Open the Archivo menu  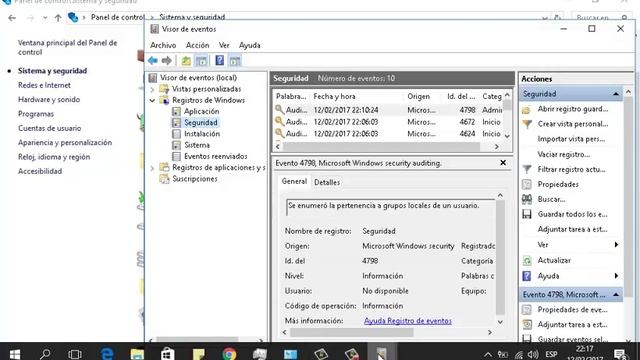(163, 45)
